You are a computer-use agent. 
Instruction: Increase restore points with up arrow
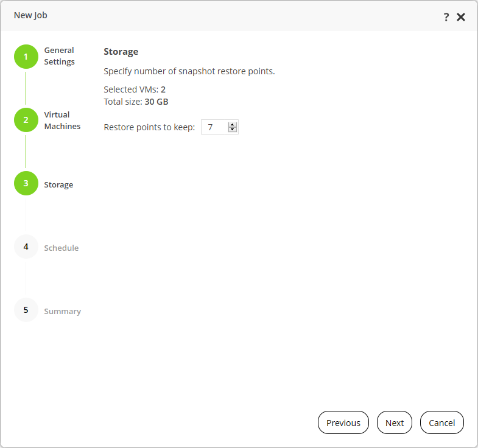[232, 125]
